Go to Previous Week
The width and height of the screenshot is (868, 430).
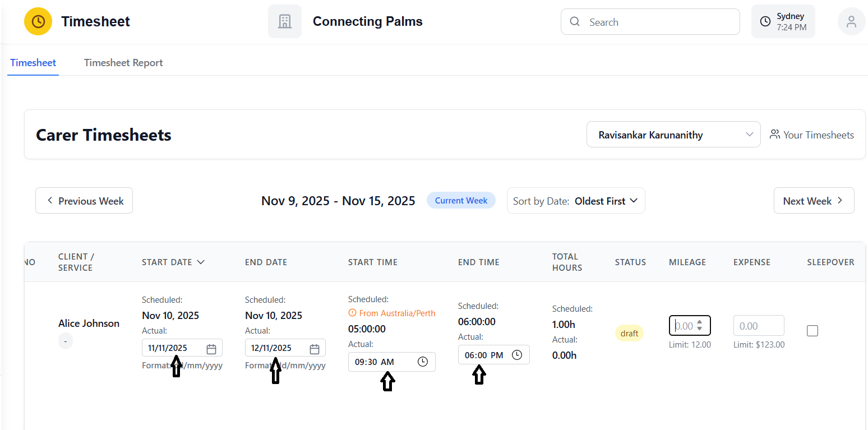coord(84,201)
